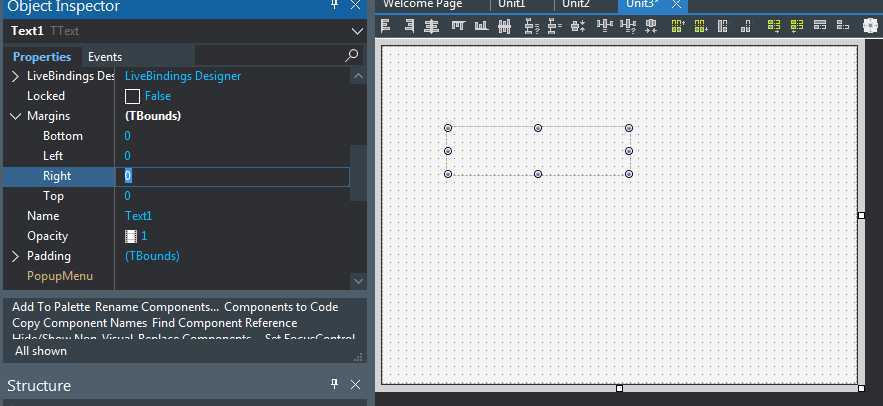Image resolution: width=883 pixels, height=406 pixels.
Task: Click the Find Component Reference link
Action: 224,323
